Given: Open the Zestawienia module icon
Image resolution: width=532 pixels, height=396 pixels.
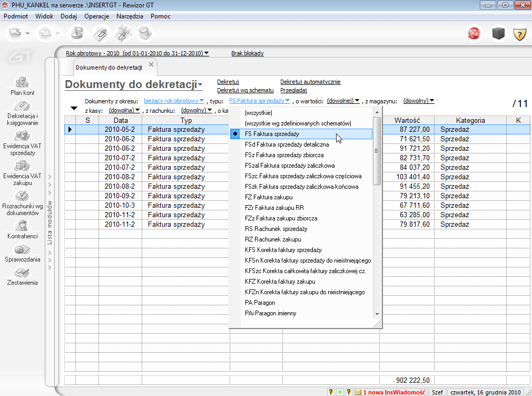Looking at the screenshot, I should coord(22,273).
